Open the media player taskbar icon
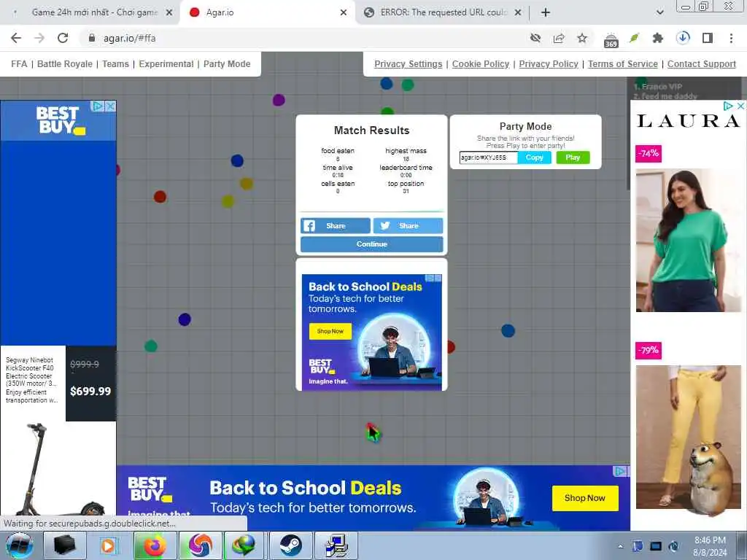This screenshot has width=747, height=560. pos(108,545)
